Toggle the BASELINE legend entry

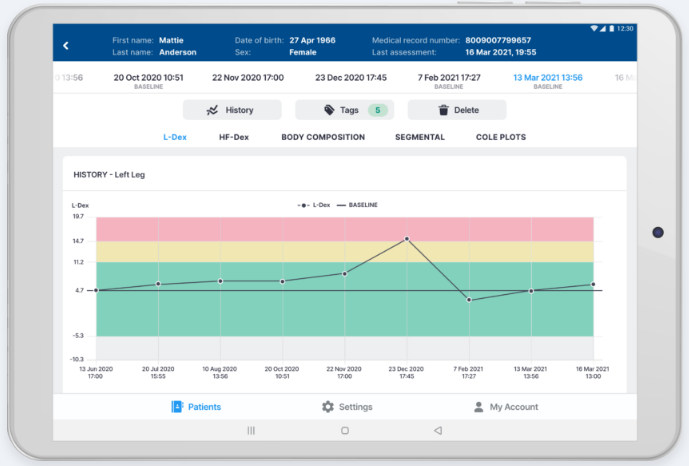[358, 205]
